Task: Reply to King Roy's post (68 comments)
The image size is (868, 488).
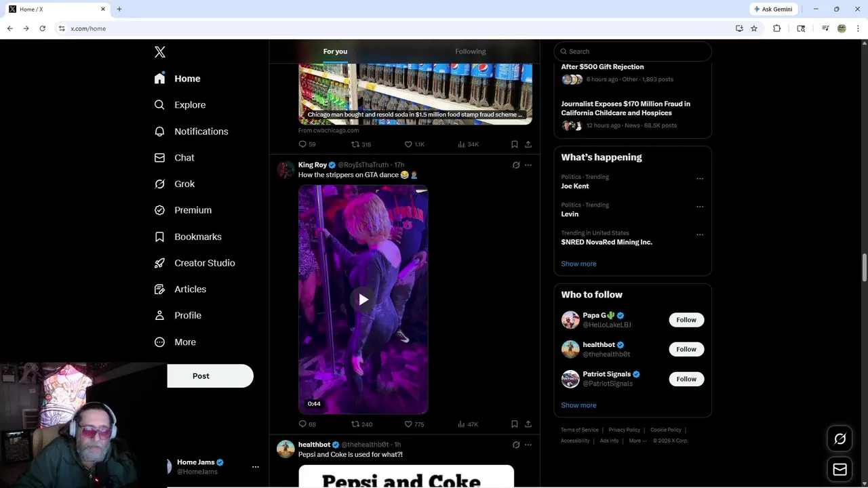Action: (x=307, y=424)
